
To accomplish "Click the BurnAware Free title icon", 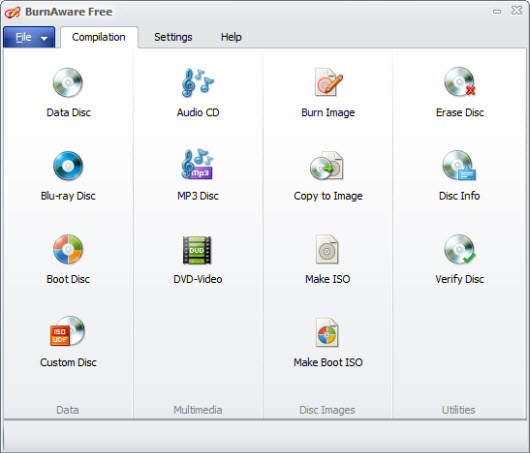I will click(x=12, y=12).
